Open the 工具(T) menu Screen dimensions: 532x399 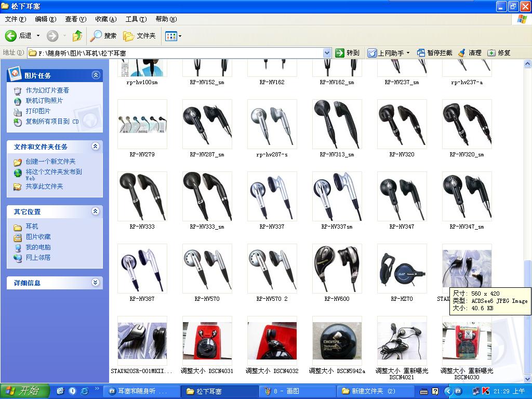point(136,19)
